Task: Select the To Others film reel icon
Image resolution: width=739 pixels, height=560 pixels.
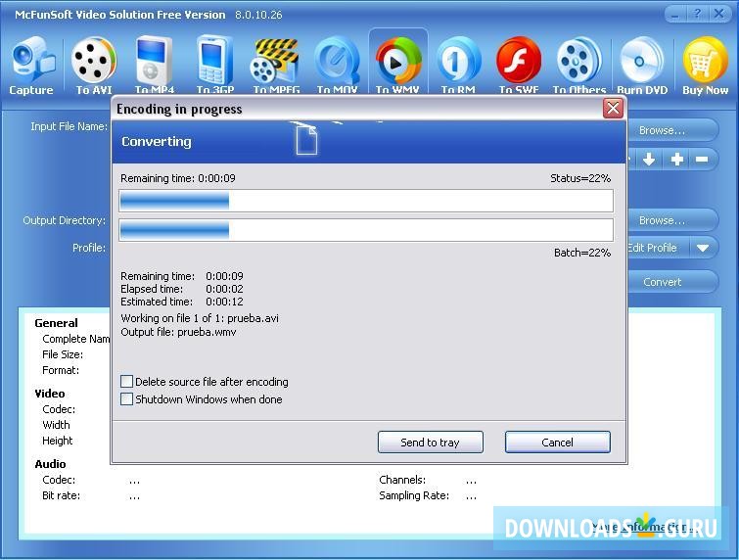Action: (578, 60)
